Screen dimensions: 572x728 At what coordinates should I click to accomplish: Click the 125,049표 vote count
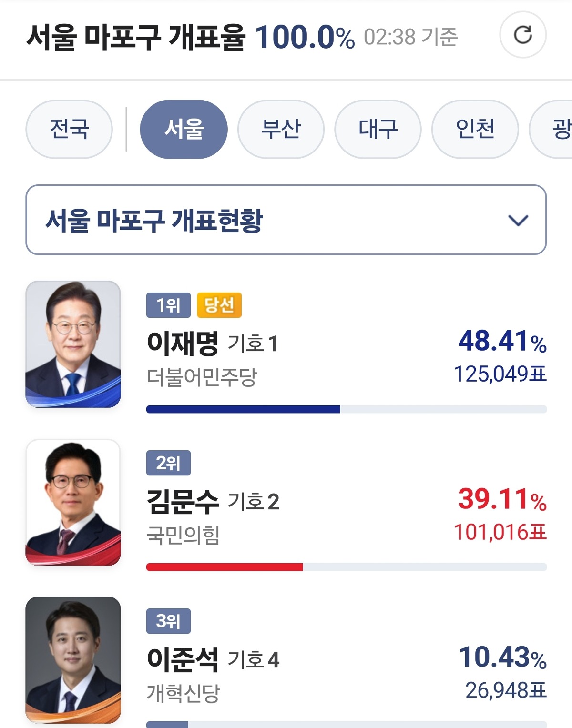tap(500, 374)
